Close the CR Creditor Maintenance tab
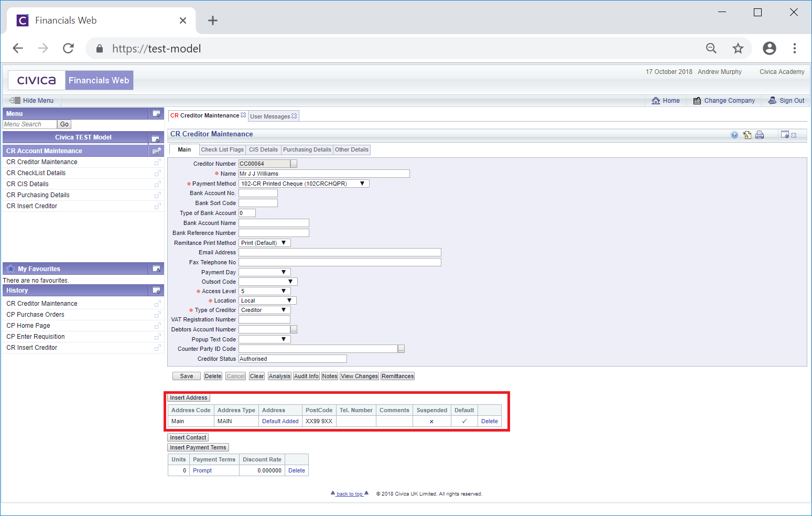This screenshot has height=516, width=812. click(x=243, y=115)
